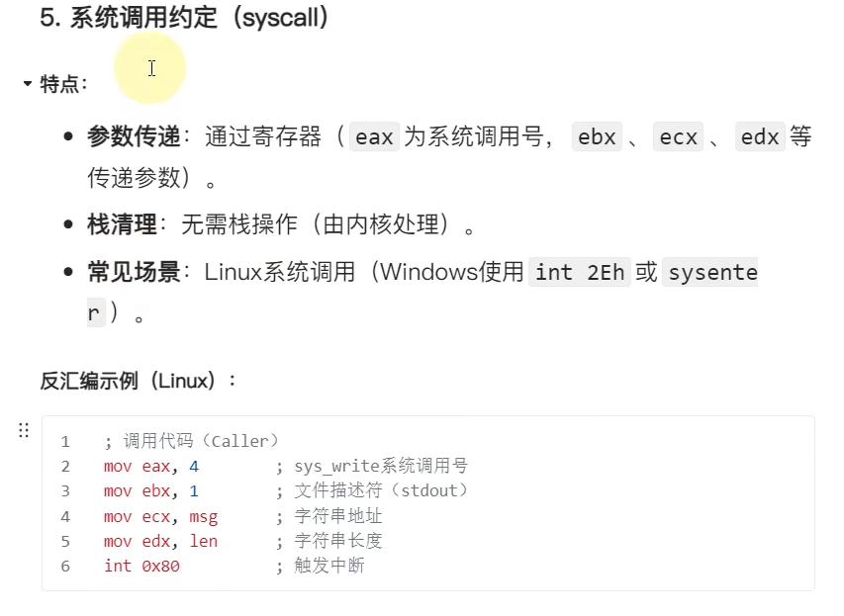This screenshot has width=844, height=616.
Task: Click the bold text 常见场景
Action: coord(134,272)
